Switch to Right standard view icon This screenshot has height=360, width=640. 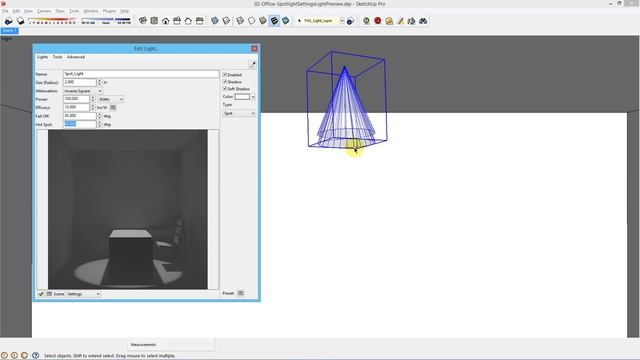click(177, 20)
